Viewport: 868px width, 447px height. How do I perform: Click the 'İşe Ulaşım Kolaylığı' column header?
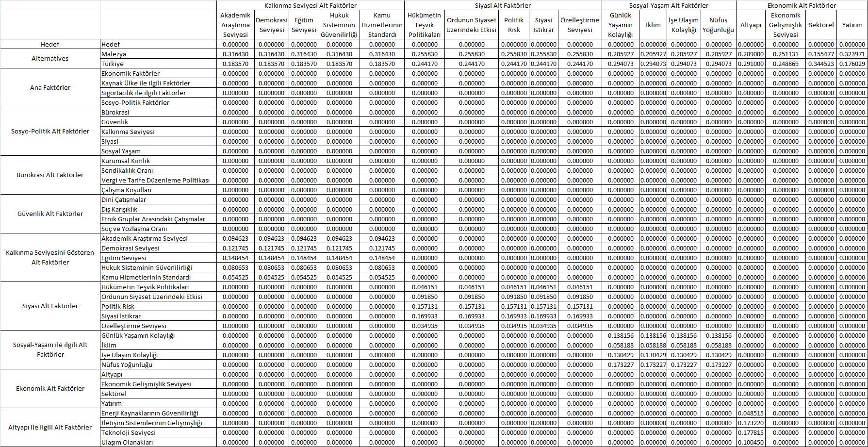pos(684,25)
